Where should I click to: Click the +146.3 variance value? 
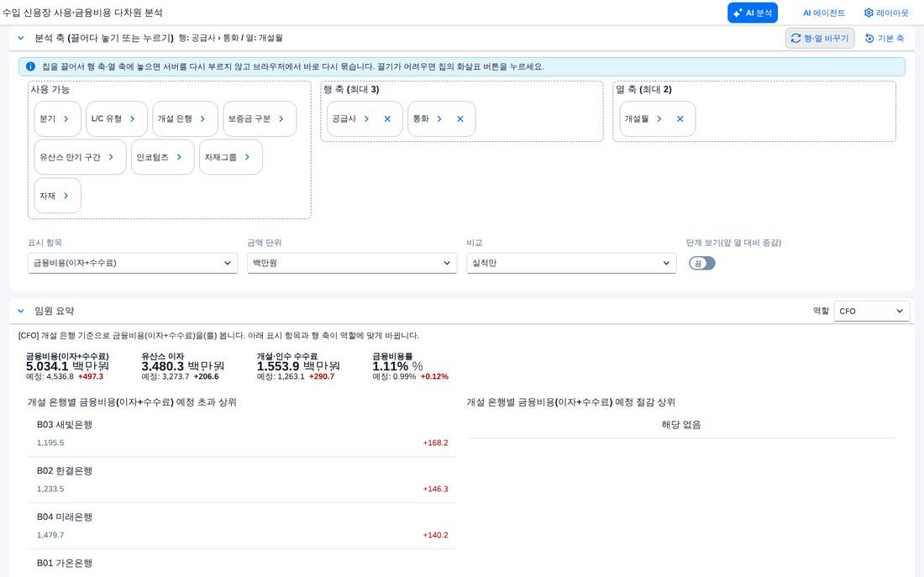tap(435, 489)
